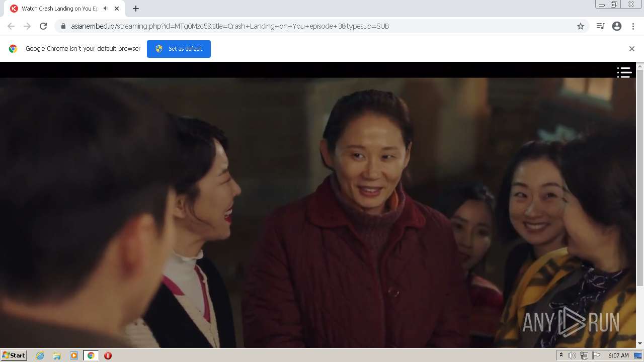Open Windows Explorer folder in taskbar
The height and width of the screenshot is (362, 644).
(57, 355)
